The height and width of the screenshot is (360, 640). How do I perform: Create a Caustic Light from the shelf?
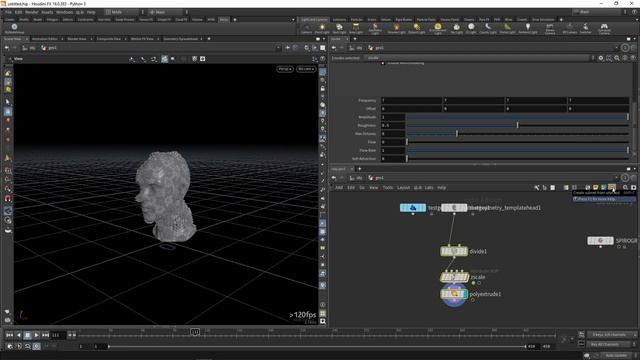[488, 29]
